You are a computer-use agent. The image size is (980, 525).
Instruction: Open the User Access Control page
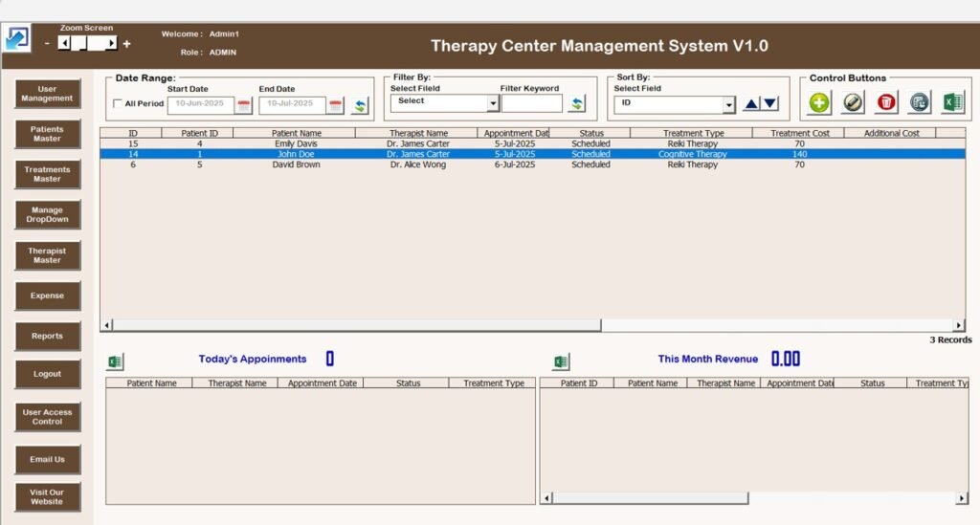point(47,417)
